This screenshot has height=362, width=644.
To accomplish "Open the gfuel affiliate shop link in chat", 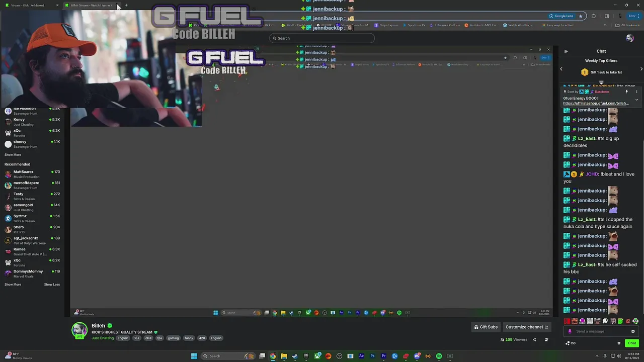I will pyautogui.click(x=596, y=103).
